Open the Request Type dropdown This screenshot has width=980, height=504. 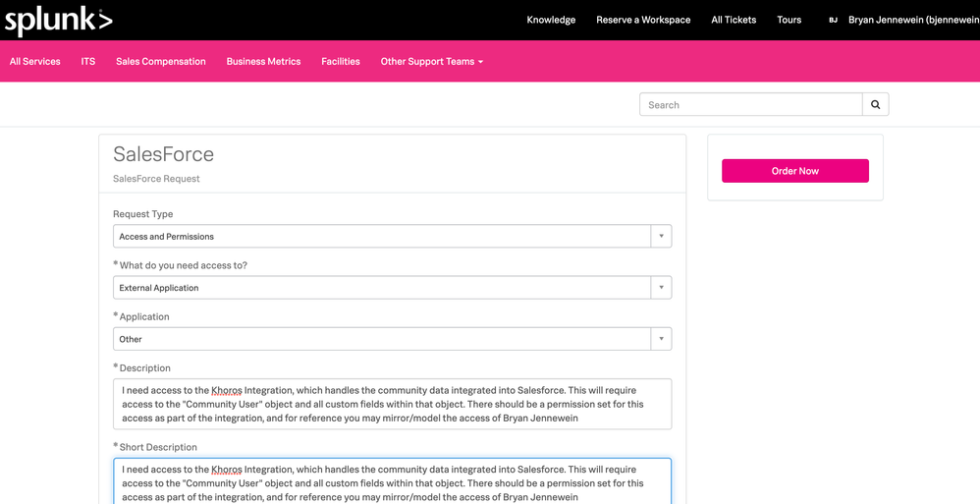pos(393,237)
